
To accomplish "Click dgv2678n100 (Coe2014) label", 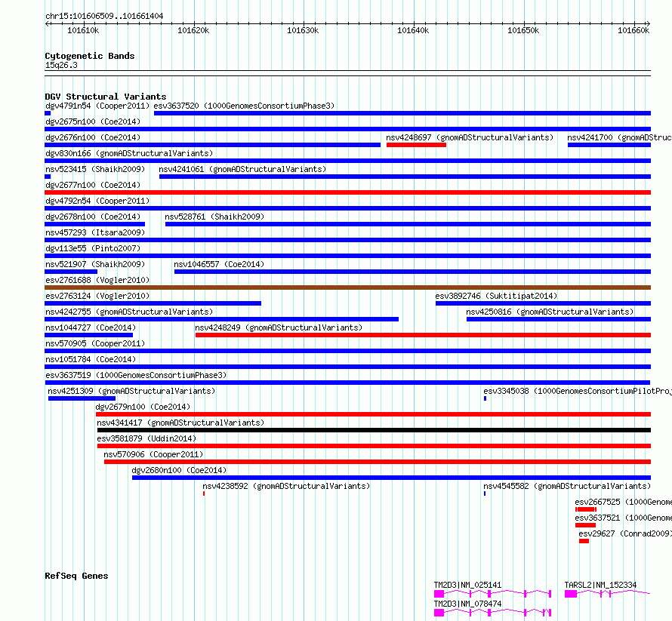I will (x=93, y=217).
